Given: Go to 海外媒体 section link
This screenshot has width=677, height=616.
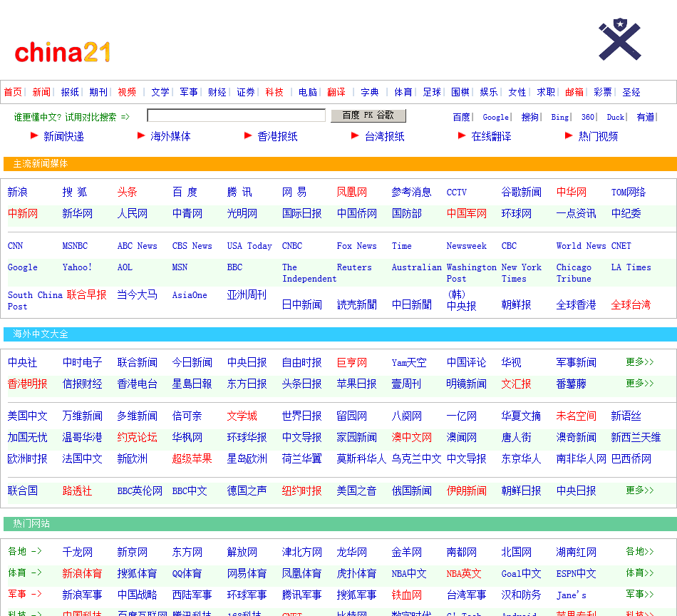Looking at the screenshot, I should click(x=170, y=136).
